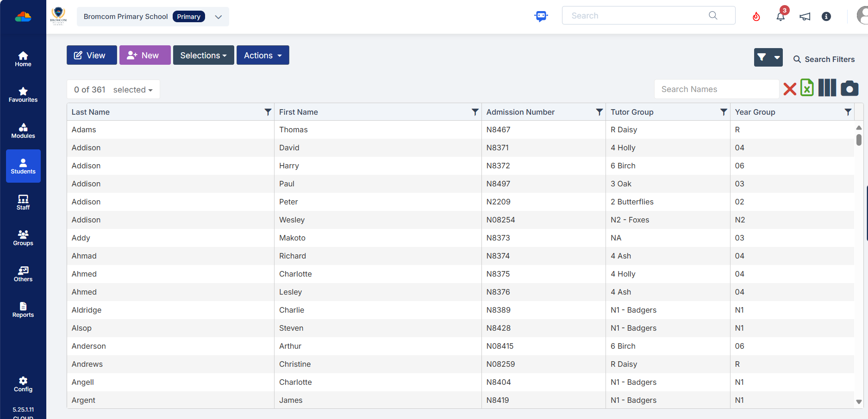Click the camera snapshot icon
Viewport: 868px width, 419px height.
(849, 88)
